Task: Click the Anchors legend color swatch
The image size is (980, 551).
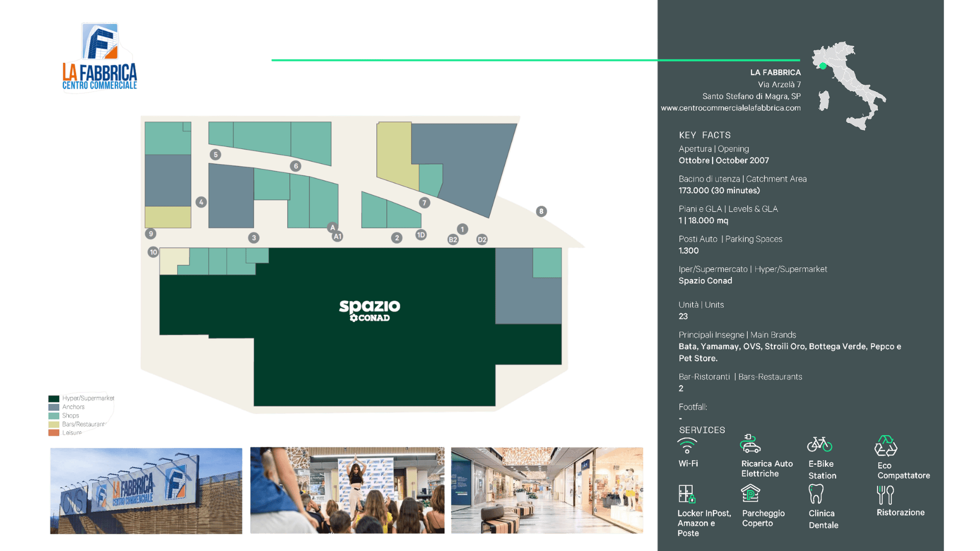Action: tap(54, 407)
